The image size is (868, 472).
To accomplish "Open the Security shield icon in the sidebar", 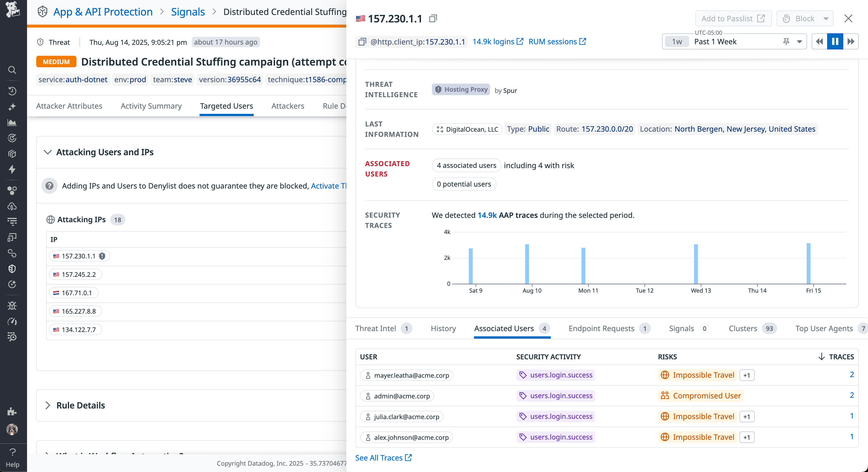I will (x=12, y=268).
